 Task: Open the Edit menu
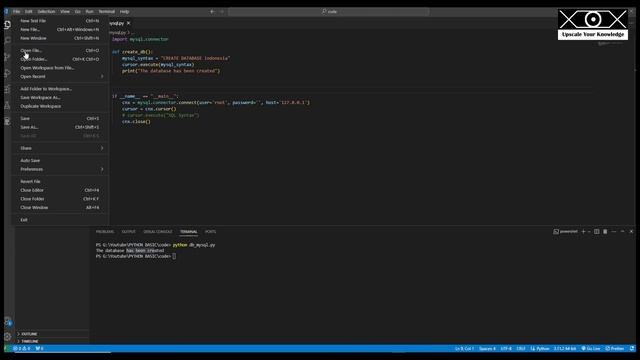point(29,11)
